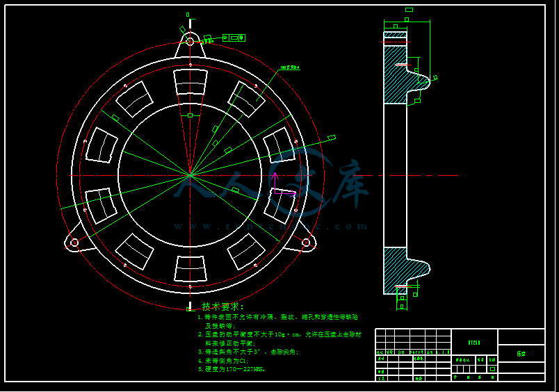The width and height of the screenshot is (559, 392).
Task: Select the bottom window slot of the plate
Action: point(191,269)
